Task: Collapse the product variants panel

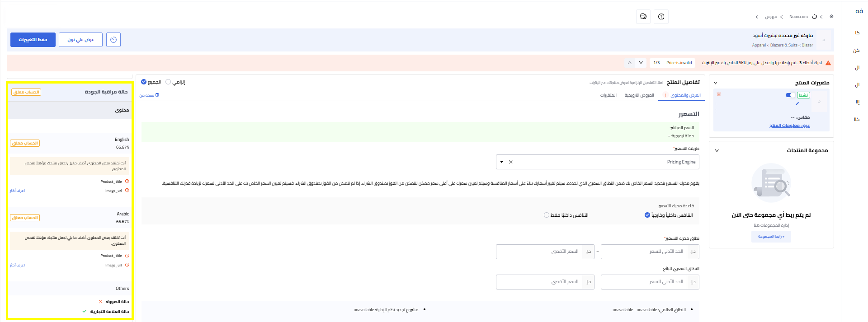Action: point(716,83)
